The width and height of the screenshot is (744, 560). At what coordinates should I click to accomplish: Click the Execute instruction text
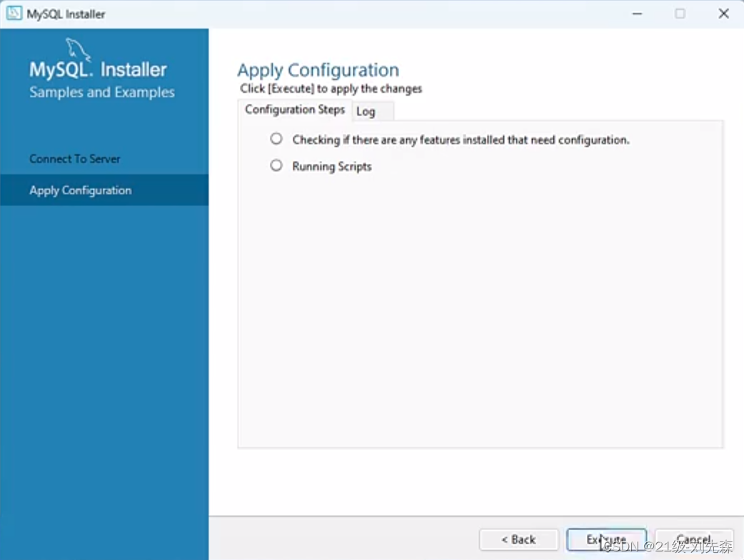point(331,88)
